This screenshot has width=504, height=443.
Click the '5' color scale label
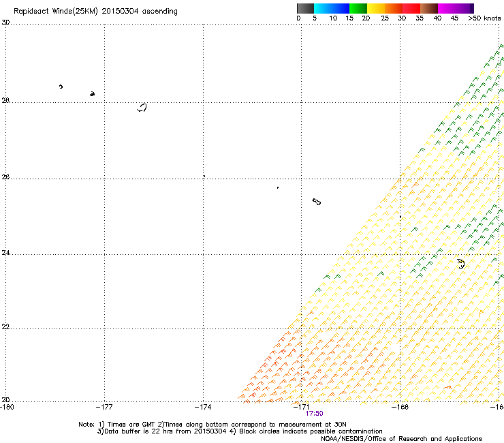pyautogui.click(x=315, y=18)
